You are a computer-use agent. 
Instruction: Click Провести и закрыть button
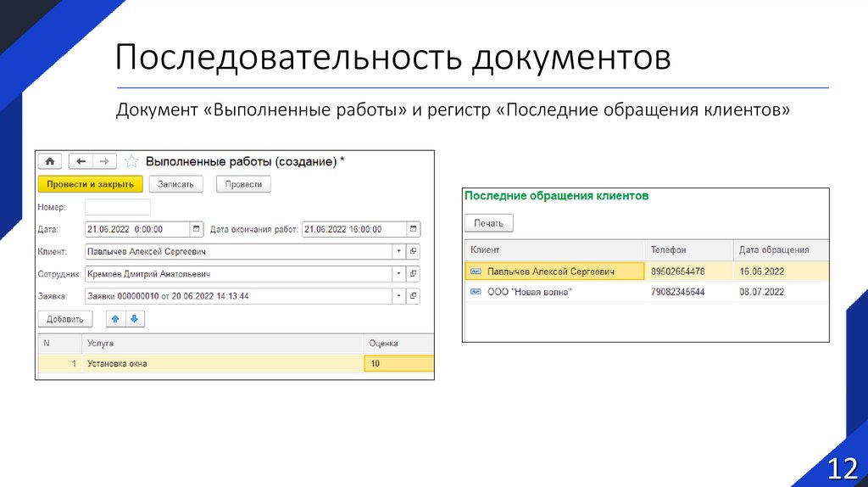[90, 184]
